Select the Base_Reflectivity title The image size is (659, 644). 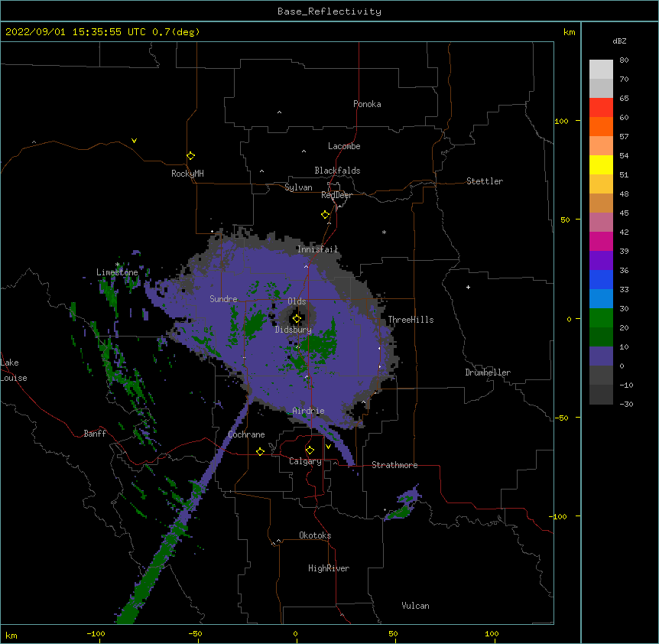tap(329, 11)
